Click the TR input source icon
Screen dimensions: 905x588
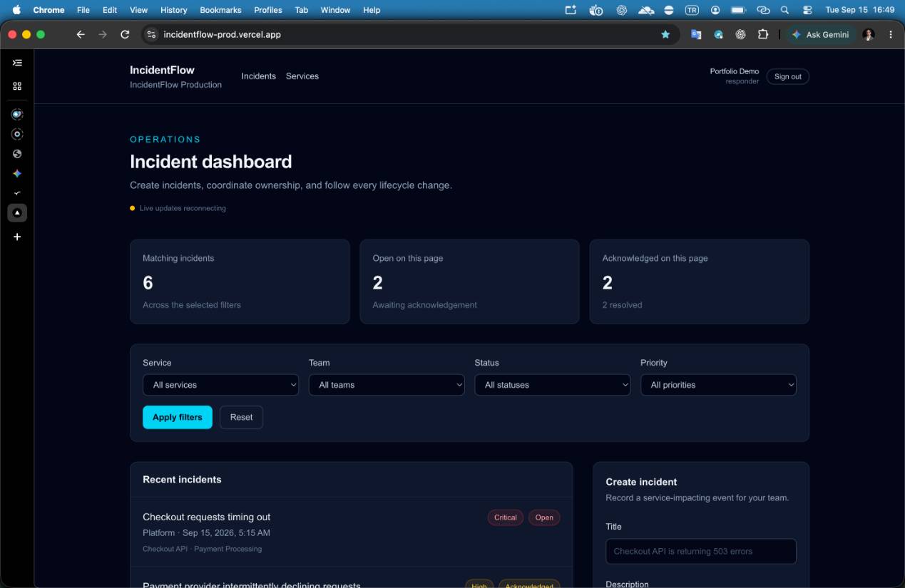click(692, 10)
